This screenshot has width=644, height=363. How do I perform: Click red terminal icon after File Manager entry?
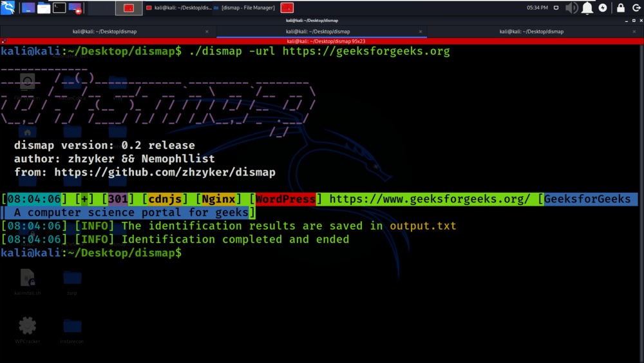(x=287, y=8)
